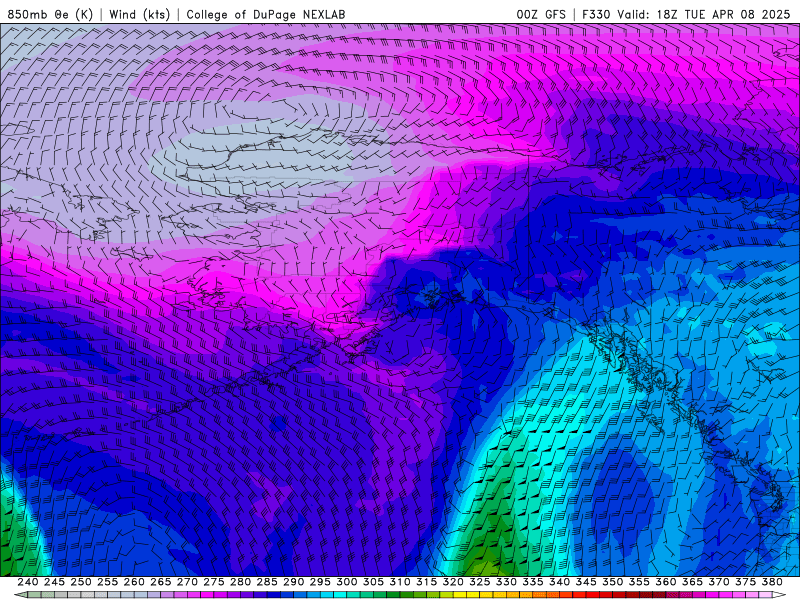Click the 285 color scale label
800x600 pixels.
267,582
